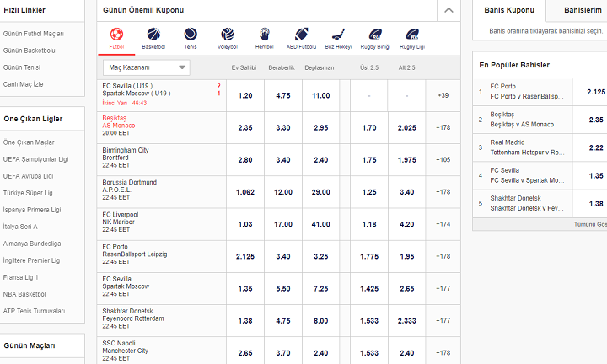Select the Tenis sport icon
The width and height of the screenshot is (607, 364).
point(191,38)
